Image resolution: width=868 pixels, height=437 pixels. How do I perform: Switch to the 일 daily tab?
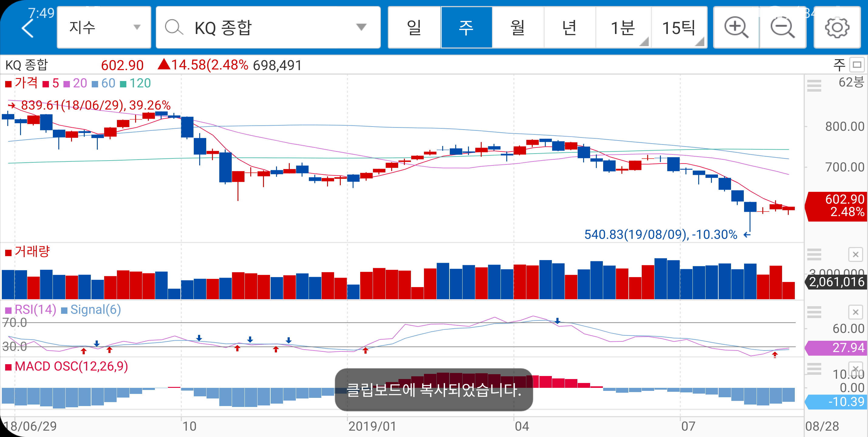(414, 28)
